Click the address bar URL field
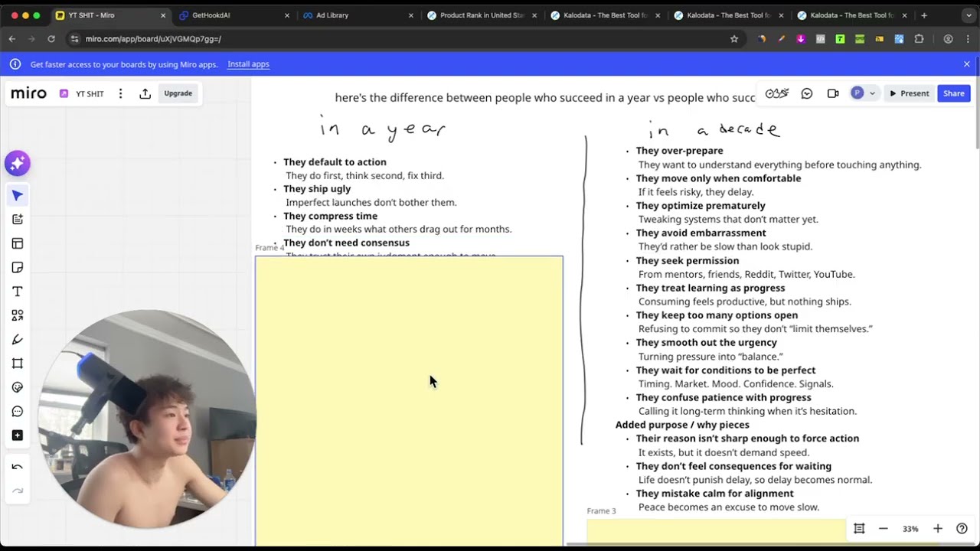 (x=398, y=39)
